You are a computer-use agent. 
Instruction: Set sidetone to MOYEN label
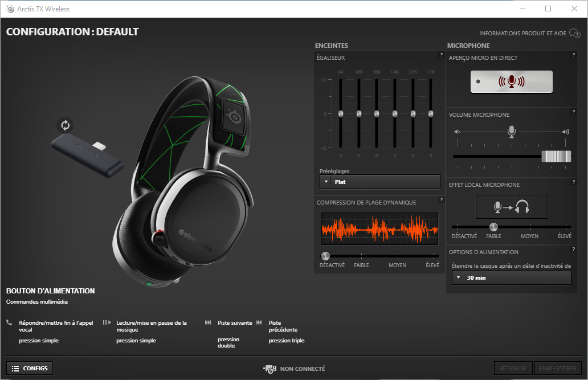529,236
